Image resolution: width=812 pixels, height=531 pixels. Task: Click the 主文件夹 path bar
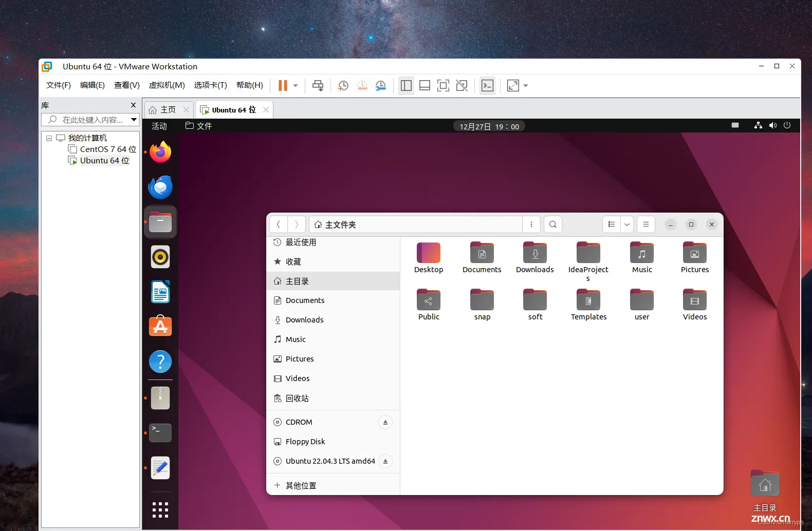pos(416,224)
